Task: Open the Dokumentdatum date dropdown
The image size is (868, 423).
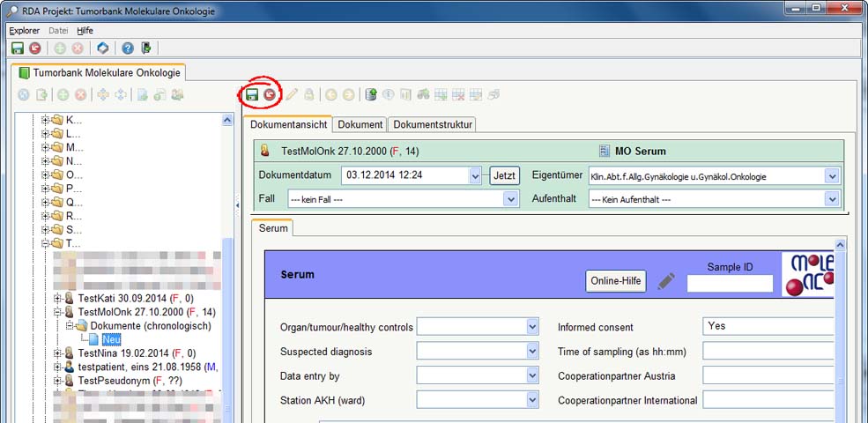Action: (x=476, y=175)
